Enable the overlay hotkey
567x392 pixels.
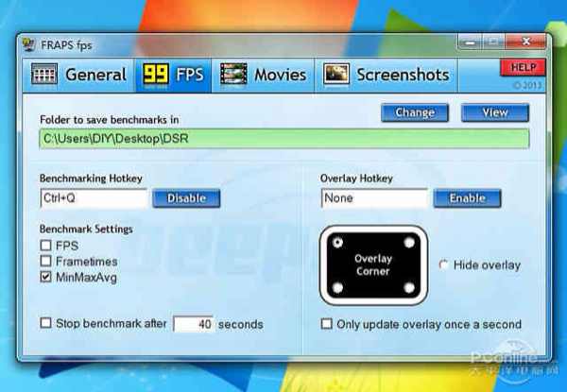pos(467,198)
